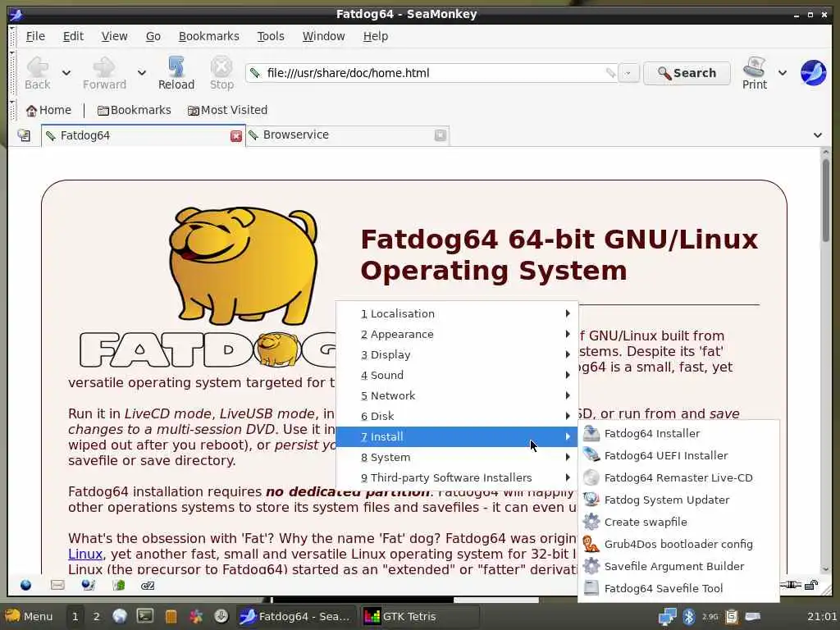Expand the Display submenu
The image size is (840, 630).
457,354
